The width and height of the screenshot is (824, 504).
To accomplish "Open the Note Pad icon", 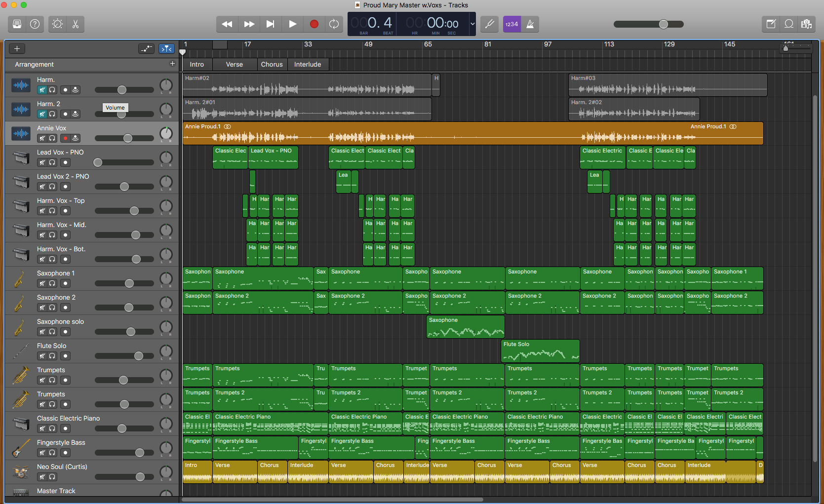I will 771,24.
